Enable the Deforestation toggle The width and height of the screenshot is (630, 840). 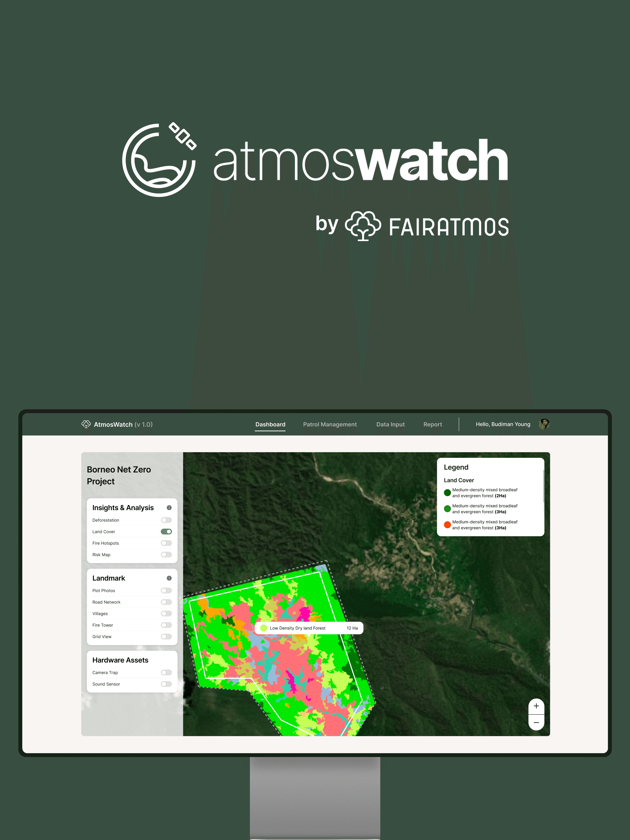pyautogui.click(x=166, y=520)
